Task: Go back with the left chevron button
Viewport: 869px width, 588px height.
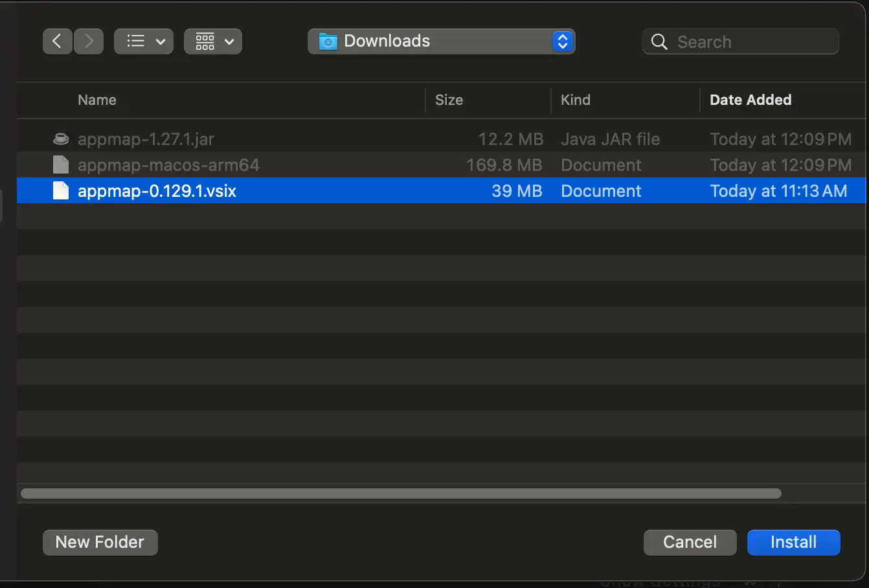Action: click(x=58, y=41)
